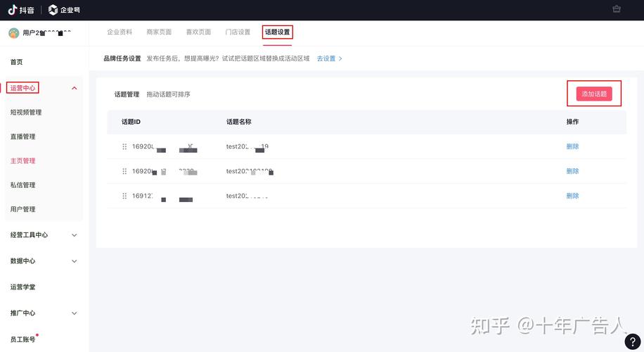Select 主页管理 in sidebar
This screenshot has height=352, width=644.
(x=22, y=161)
